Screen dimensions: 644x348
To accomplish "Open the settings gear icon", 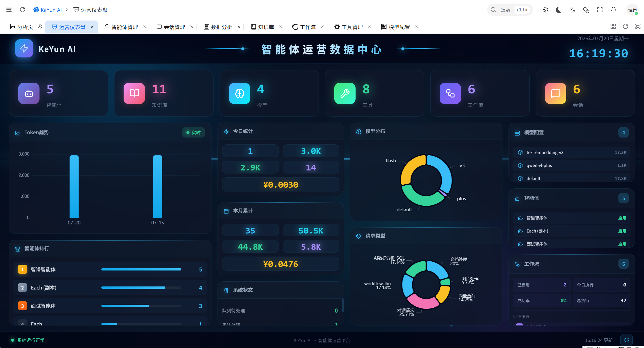I will coord(545,10).
